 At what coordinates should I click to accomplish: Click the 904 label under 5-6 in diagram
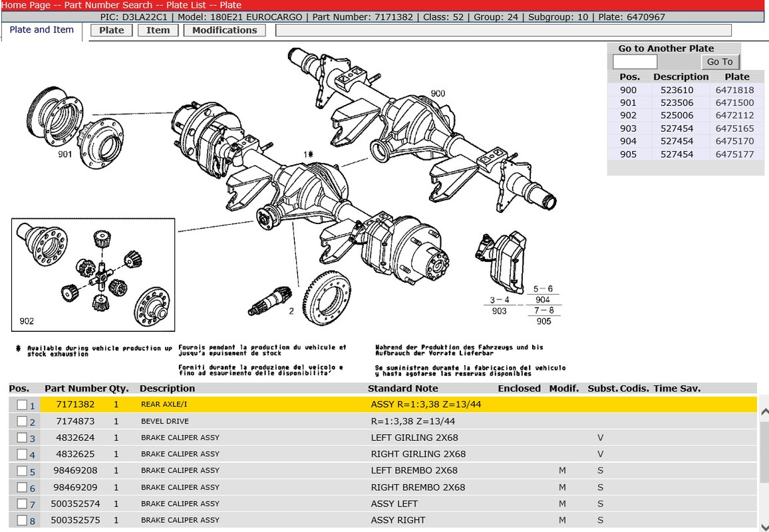click(543, 300)
